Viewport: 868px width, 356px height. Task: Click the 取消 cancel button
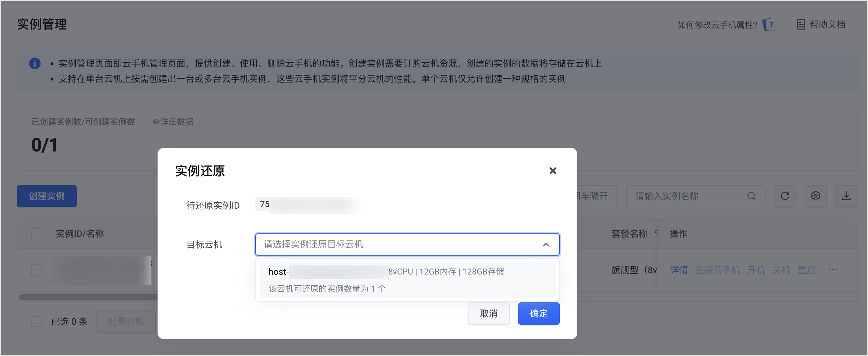pyautogui.click(x=488, y=314)
